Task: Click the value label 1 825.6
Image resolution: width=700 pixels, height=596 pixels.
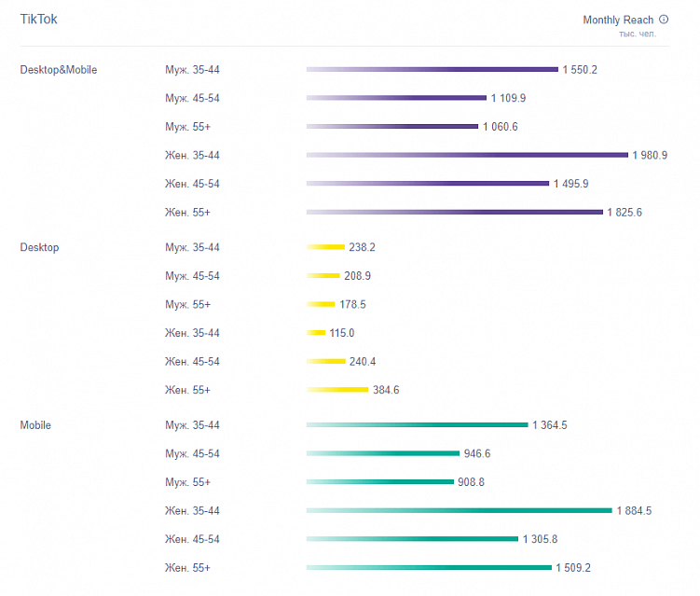Action: pos(624,213)
